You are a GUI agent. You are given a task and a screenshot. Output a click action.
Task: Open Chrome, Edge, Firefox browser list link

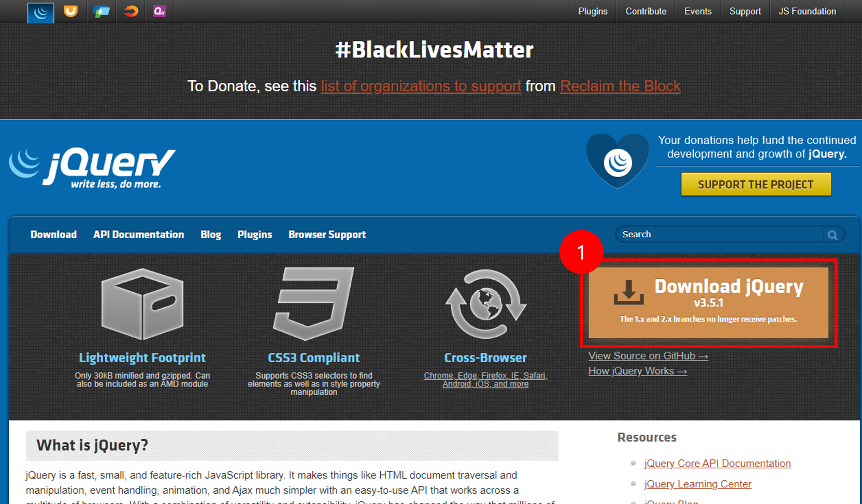[x=485, y=380]
